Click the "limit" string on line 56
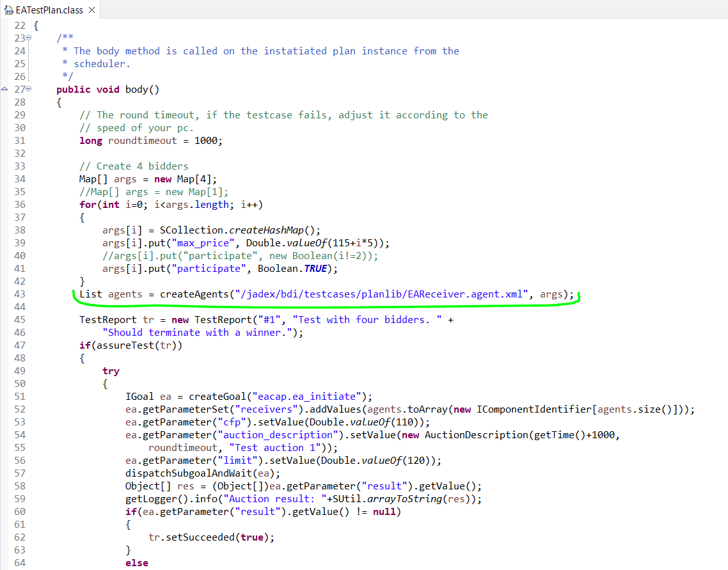The height and width of the screenshot is (570, 728). click(237, 460)
